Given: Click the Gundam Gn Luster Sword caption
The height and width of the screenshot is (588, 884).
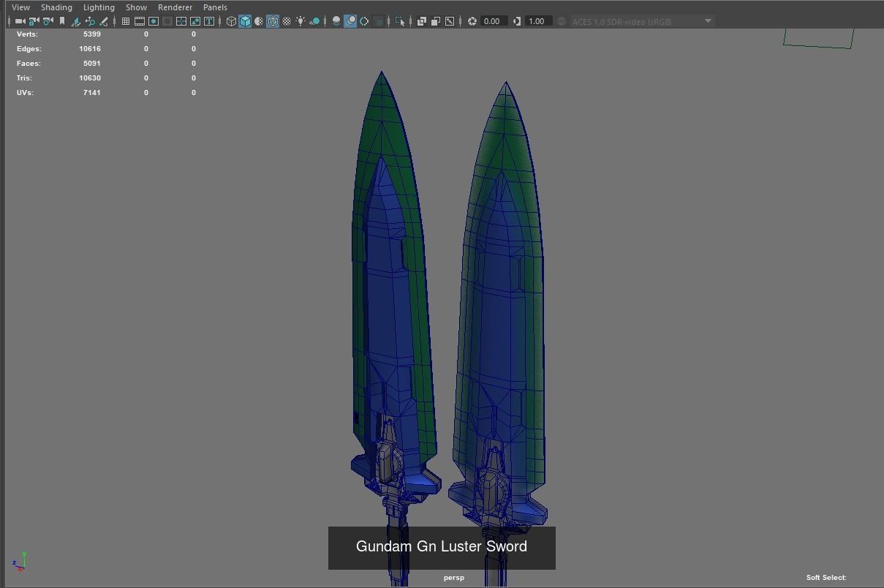Looking at the screenshot, I should tap(442, 546).
